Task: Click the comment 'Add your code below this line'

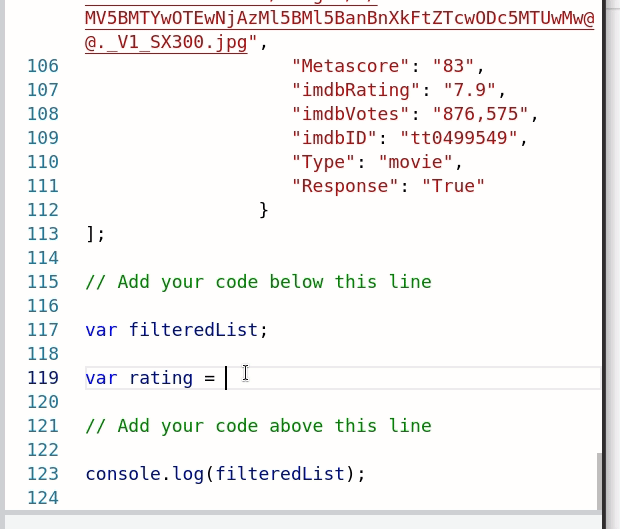Action: point(258,282)
